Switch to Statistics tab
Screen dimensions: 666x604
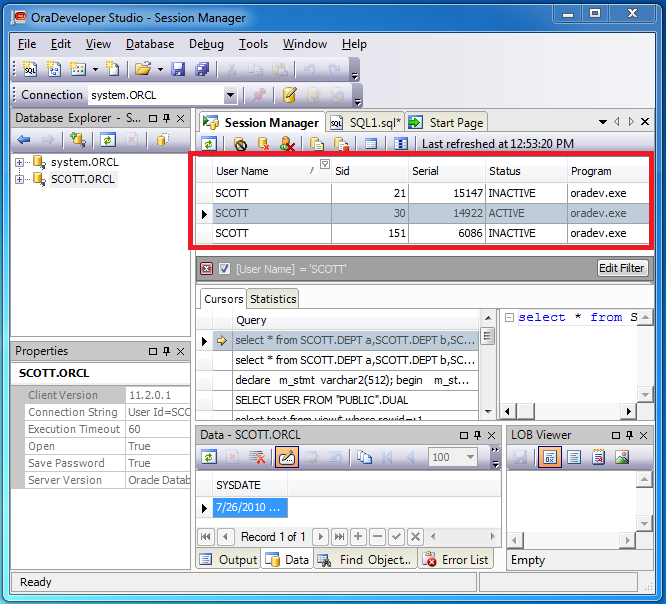[273, 299]
